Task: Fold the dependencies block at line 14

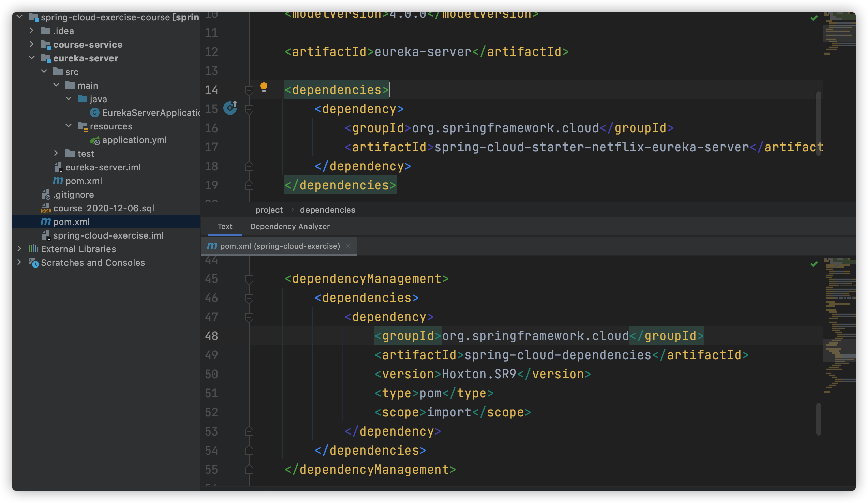Action: click(x=249, y=90)
